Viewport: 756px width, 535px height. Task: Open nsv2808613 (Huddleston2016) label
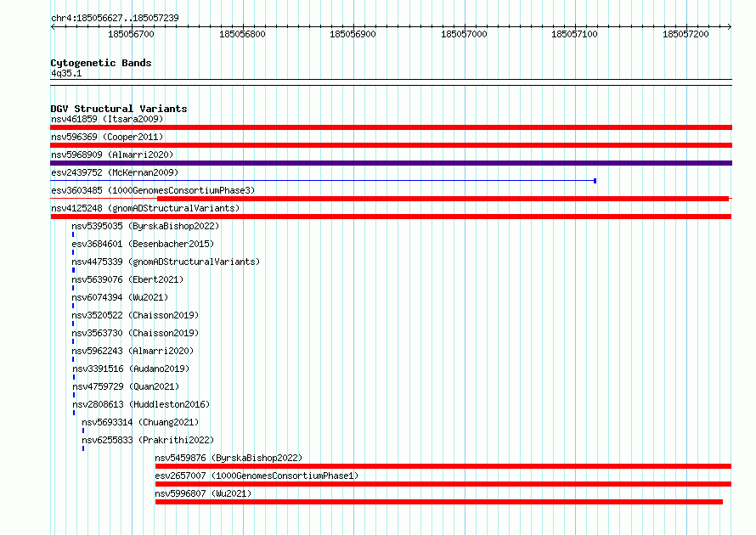click(141, 404)
